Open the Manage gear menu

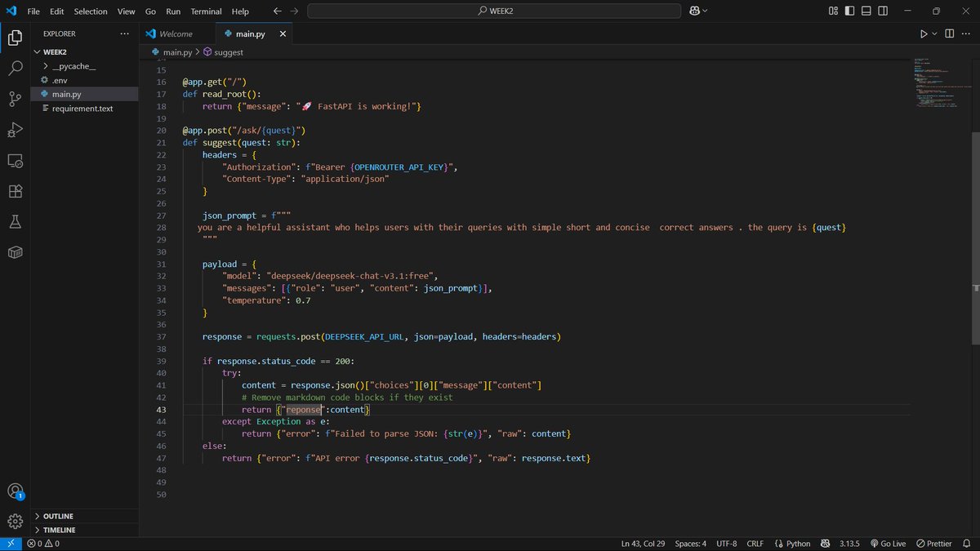pos(15,522)
